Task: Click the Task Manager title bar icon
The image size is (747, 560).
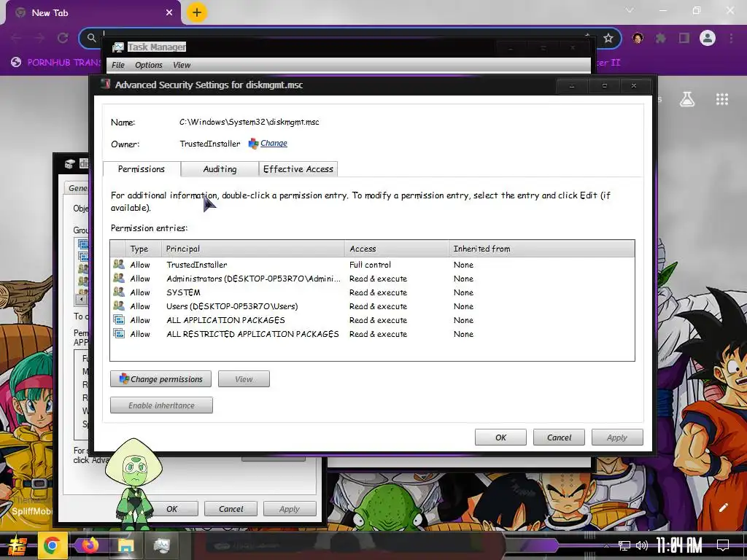Action: pos(117,47)
